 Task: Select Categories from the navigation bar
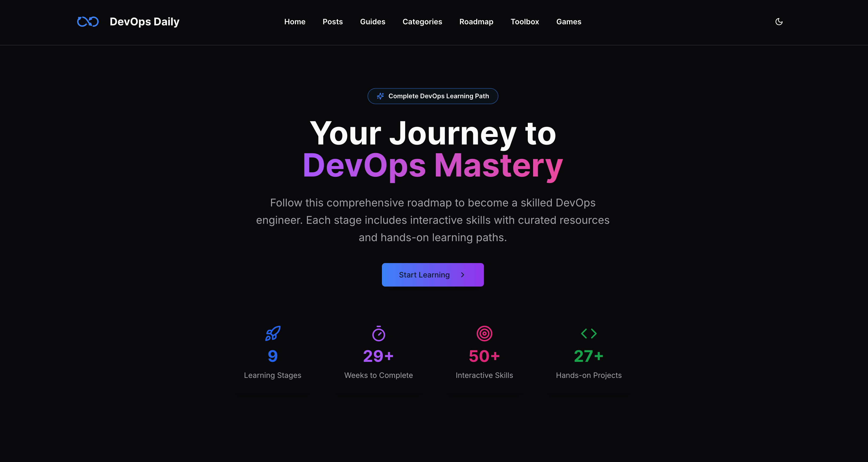422,22
